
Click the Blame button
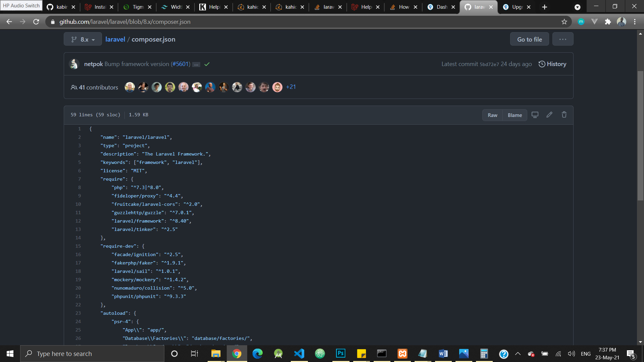(515, 115)
